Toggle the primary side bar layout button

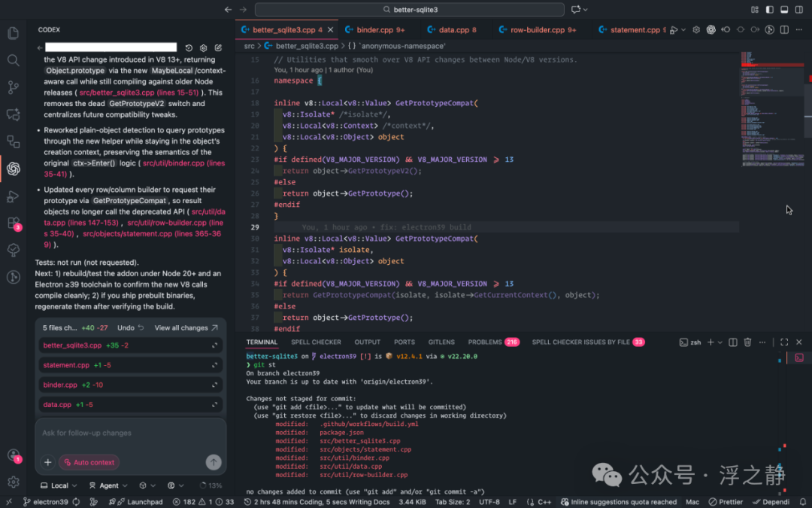tap(770, 9)
